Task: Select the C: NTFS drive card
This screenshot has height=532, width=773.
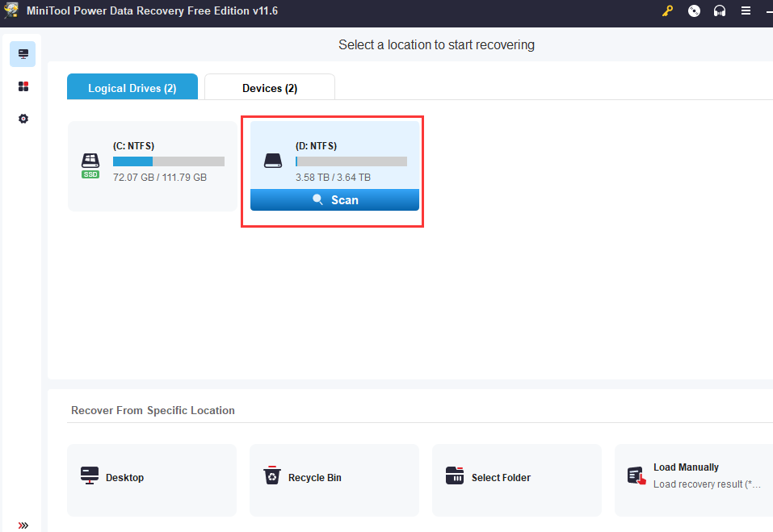Action: 152,166
